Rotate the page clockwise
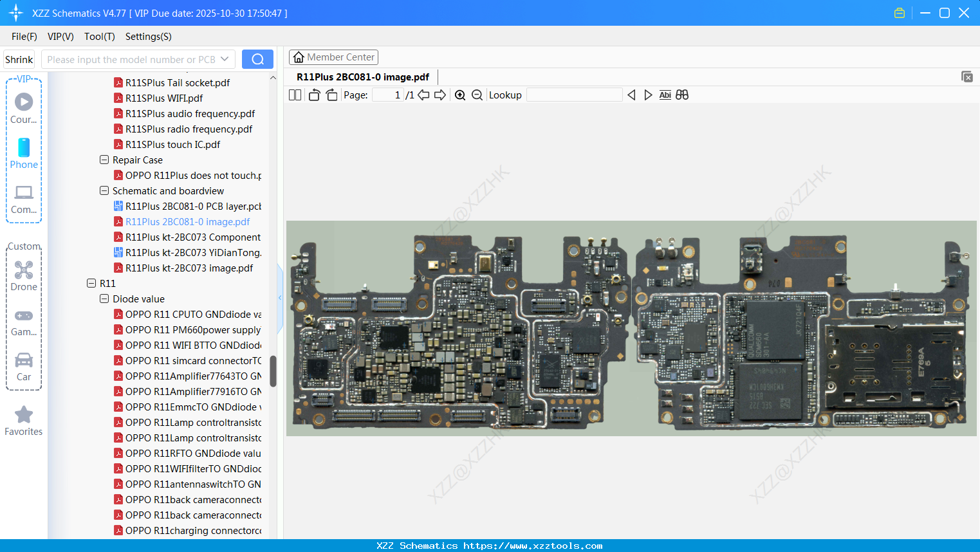980x552 pixels. (x=331, y=95)
